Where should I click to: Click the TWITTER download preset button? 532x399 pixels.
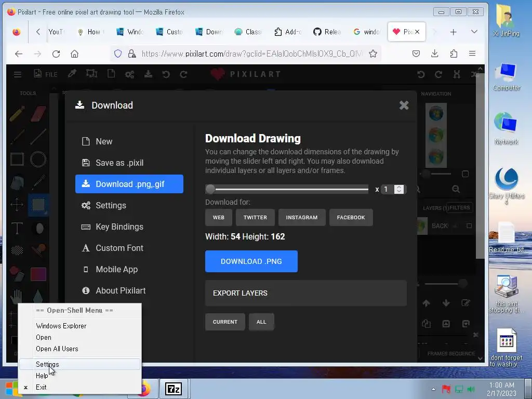(255, 218)
